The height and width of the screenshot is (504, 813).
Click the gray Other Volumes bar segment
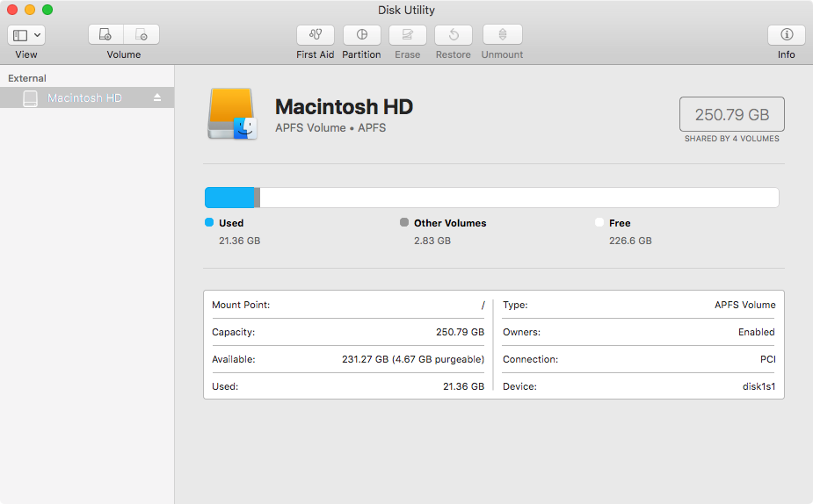(x=258, y=198)
